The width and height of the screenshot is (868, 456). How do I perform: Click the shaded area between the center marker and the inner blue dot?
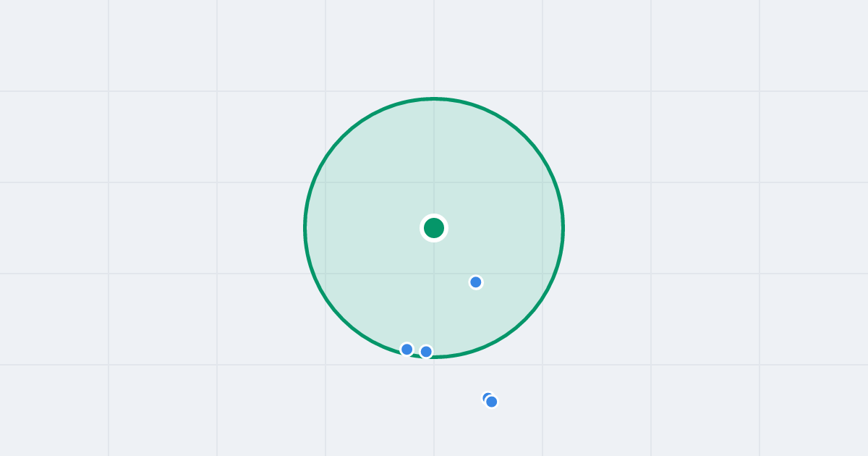456,256
